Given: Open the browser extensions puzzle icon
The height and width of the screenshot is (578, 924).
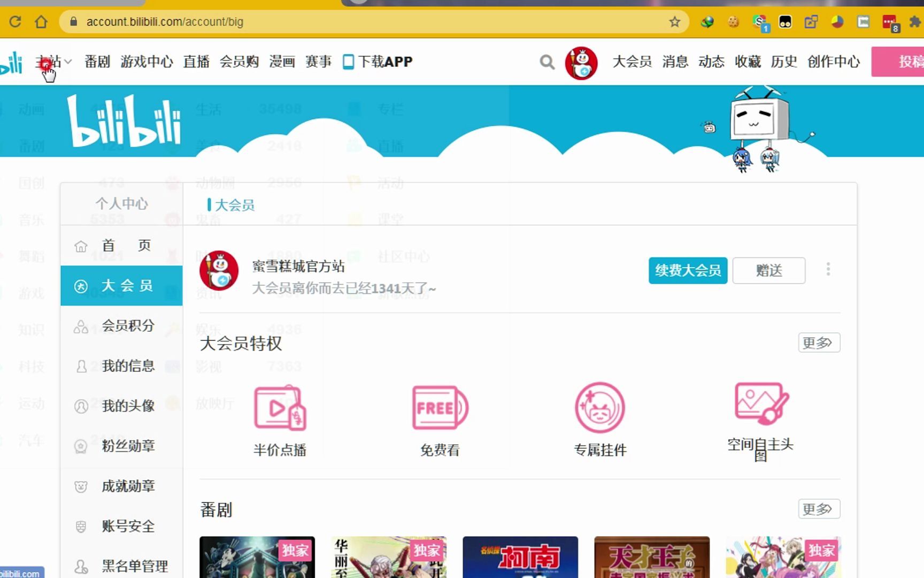Looking at the screenshot, I should coord(915,21).
